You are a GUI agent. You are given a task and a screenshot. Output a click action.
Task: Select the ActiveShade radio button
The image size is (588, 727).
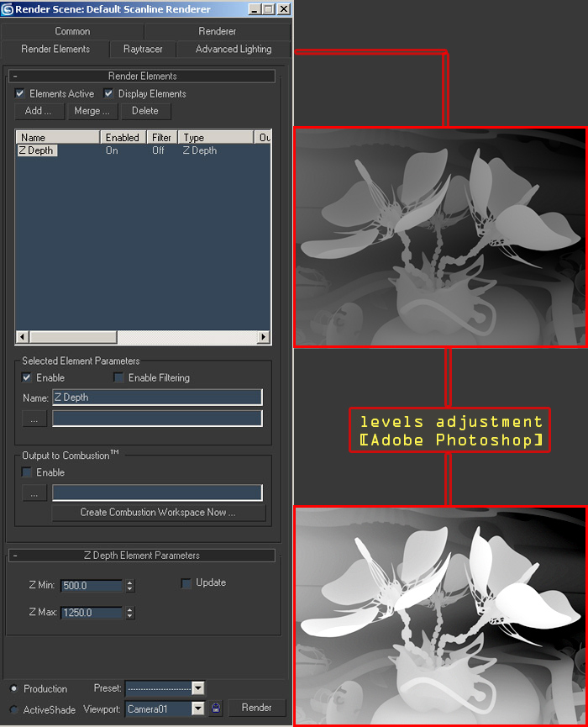(x=13, y=709)
